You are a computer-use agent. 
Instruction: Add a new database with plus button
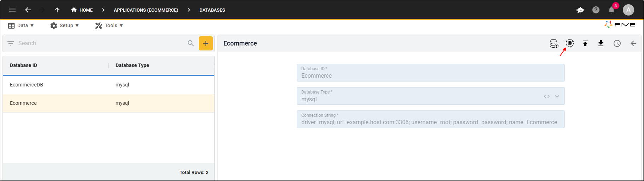tap(206, 43)
